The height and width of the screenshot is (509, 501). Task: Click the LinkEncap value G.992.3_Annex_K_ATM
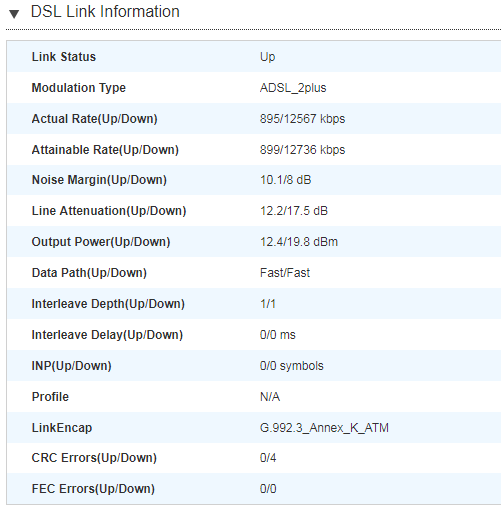click(324, 428)
